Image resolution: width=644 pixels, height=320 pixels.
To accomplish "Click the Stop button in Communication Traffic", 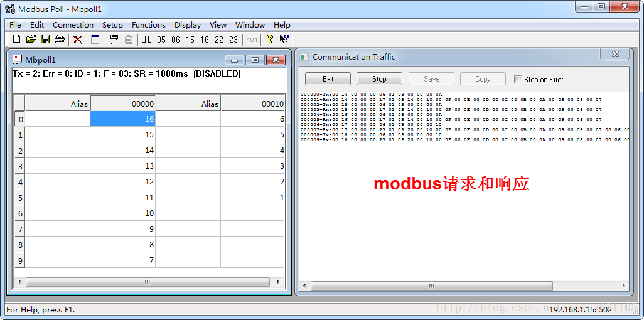I will pos(379,79).
